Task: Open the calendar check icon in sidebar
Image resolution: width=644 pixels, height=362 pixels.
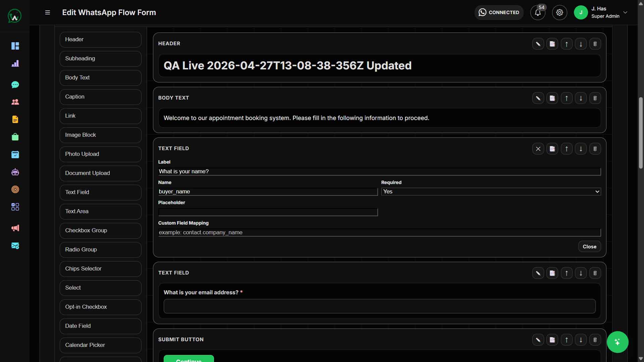Action: (15, 155)
